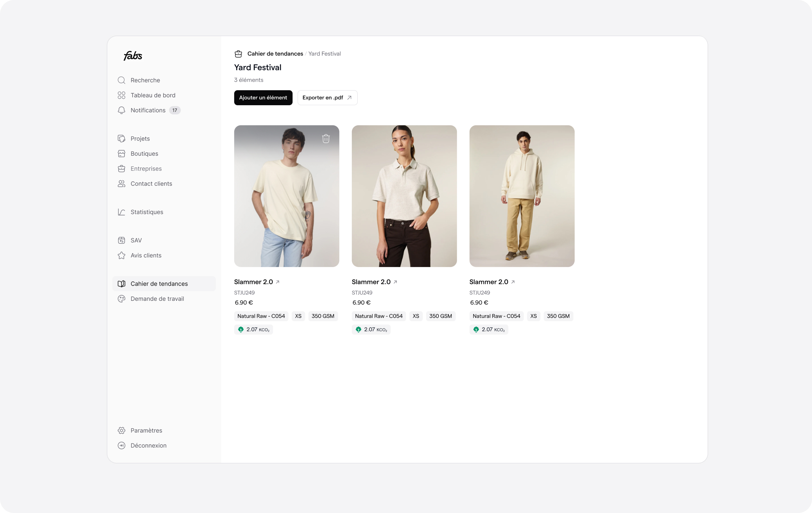Click the breadcrumb briefcase icon
812x513 pixels.
238,54
